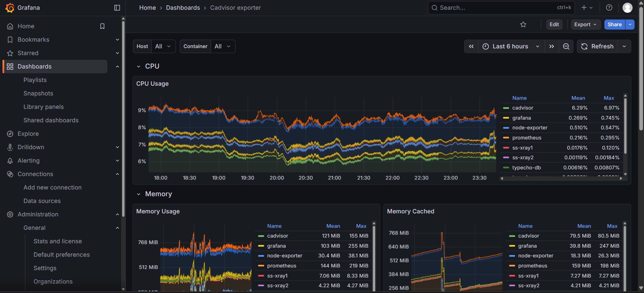Collapse the CPU row section
The width and height of the screenshot is (644, 293).
click(x=139, y=67)
